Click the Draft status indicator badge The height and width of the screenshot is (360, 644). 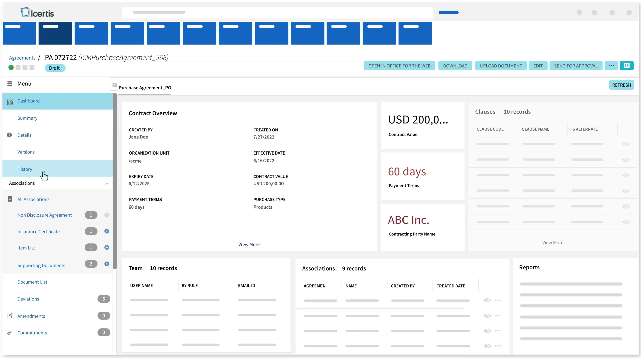[x=54, y=67]
